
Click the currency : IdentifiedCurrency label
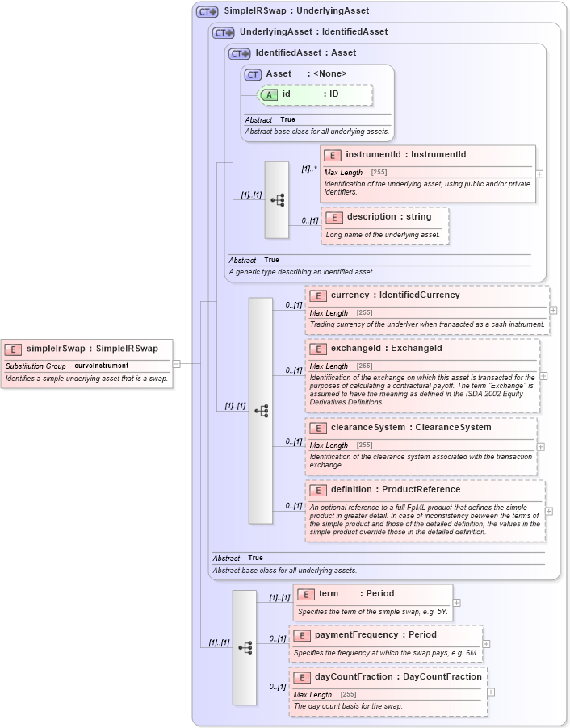coord(396,295)
